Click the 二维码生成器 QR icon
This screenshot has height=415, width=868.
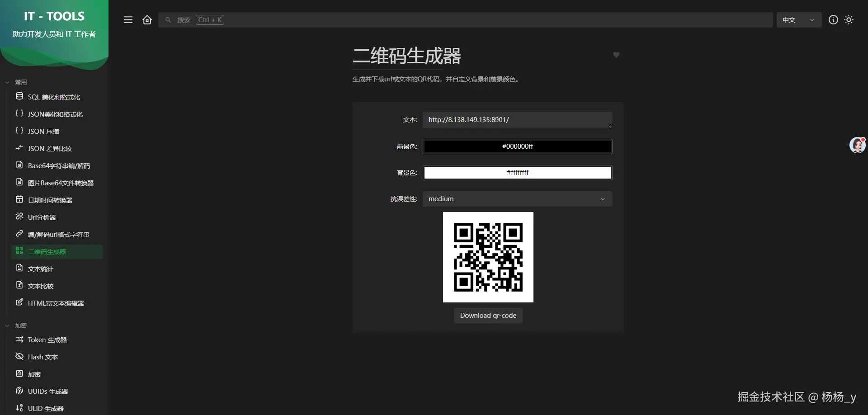point(19,251)
